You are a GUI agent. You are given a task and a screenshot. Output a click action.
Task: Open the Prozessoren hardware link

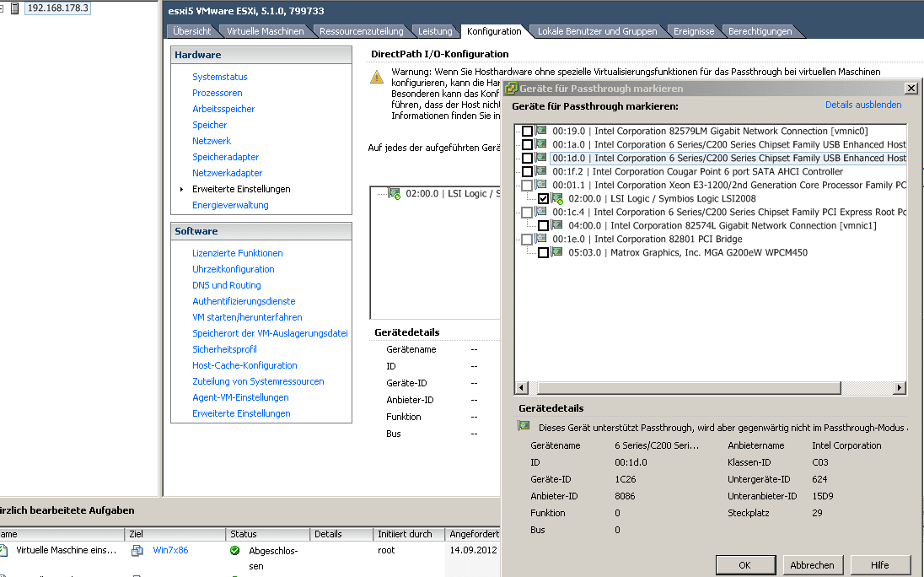click(218, 93)
